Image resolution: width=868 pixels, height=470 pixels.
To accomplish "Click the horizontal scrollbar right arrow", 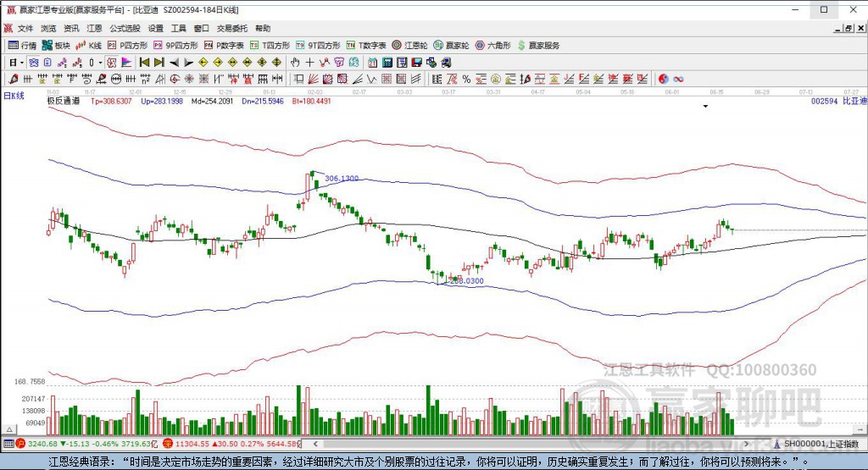I will pos(746,444).
